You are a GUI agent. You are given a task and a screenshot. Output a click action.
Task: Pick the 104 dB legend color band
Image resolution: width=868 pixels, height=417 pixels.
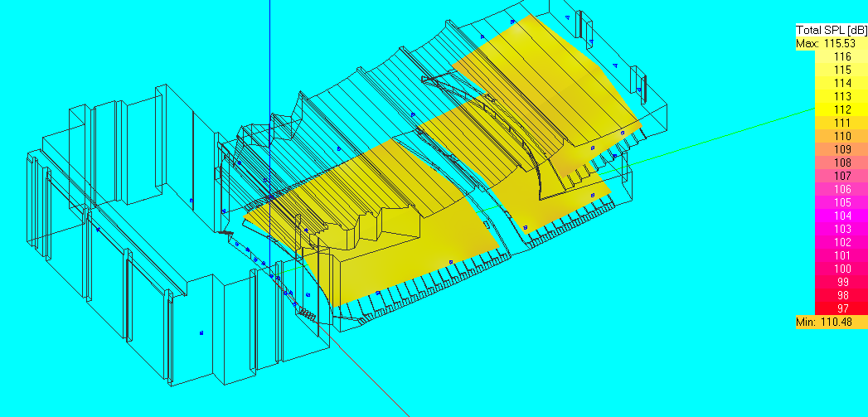[841, 216]
